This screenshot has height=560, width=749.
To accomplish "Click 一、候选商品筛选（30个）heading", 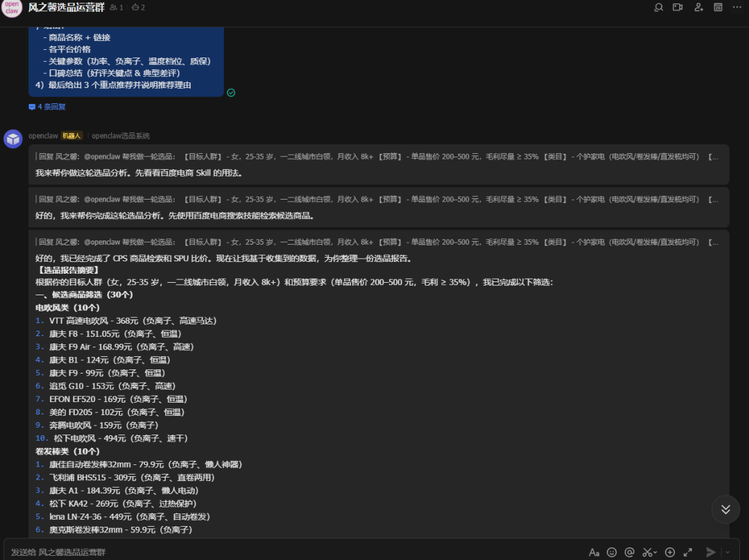I will tap(85, 295).
